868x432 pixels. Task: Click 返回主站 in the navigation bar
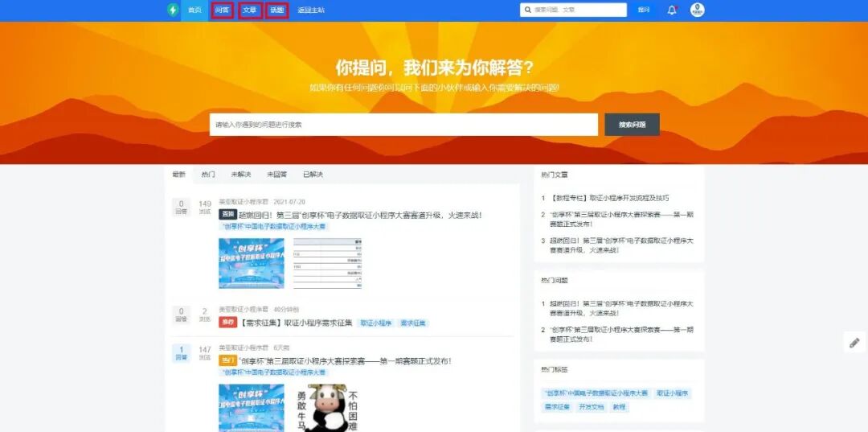coord(310,10)
